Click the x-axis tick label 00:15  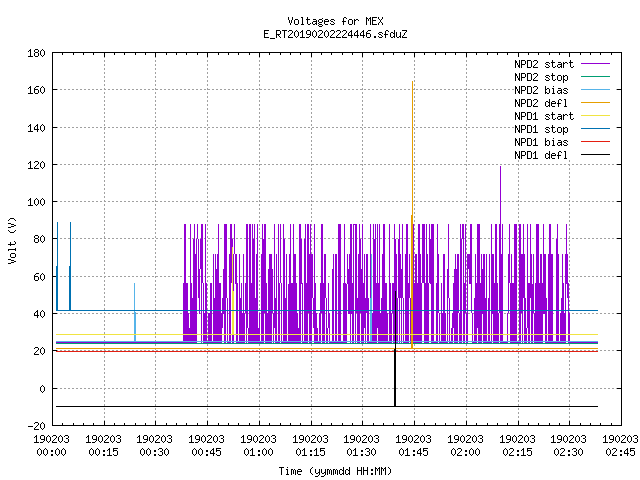103,452
